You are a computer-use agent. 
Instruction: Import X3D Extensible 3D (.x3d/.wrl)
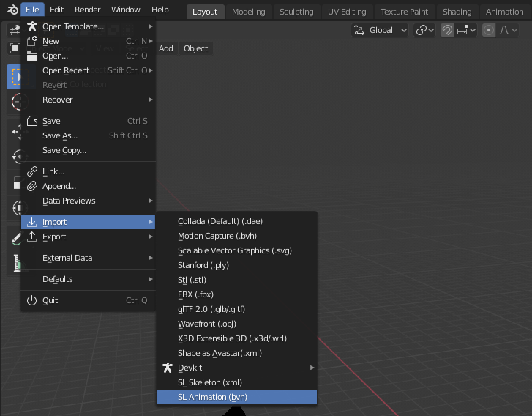[x=236, y=338]
